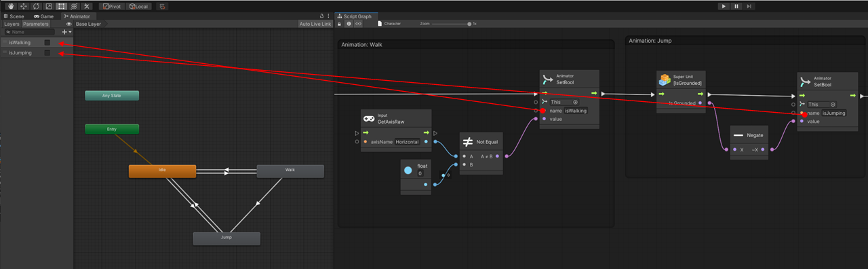Viewport: 868px width, 269px height.
Task: Toggle the Script Graph variables icon
Action: [359, 24]
